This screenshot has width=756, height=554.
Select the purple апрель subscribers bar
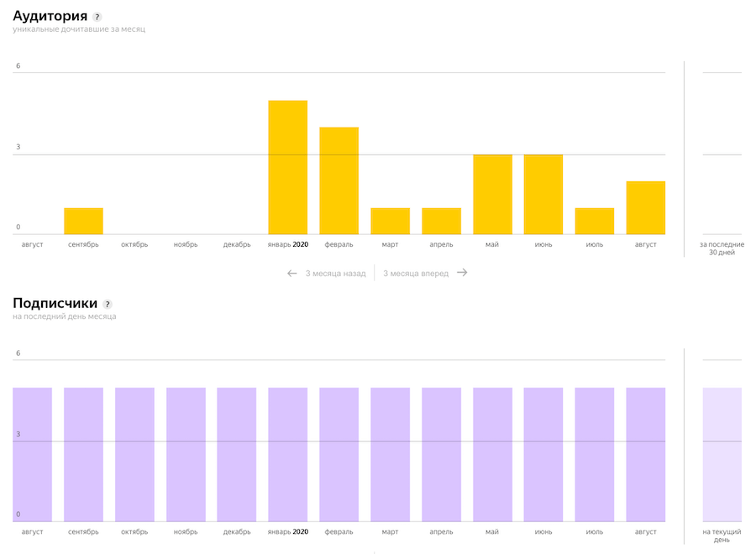(441, 454)
